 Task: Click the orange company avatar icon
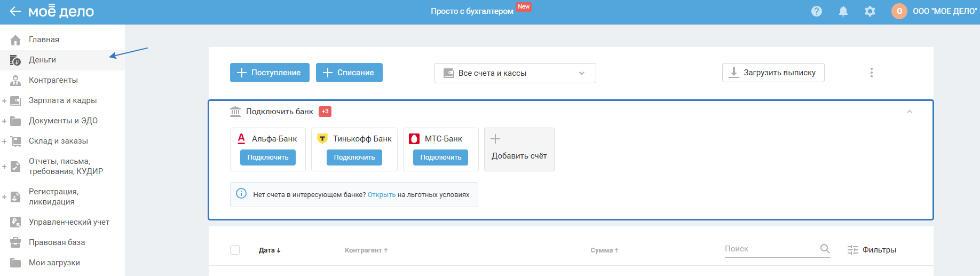point(899,11)
